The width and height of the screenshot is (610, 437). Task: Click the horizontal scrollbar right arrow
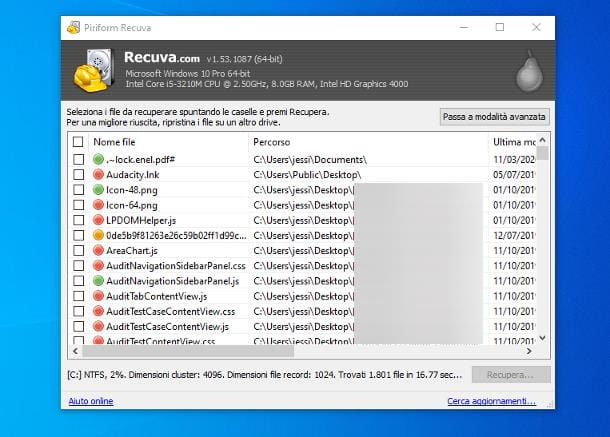coord(529,351)
